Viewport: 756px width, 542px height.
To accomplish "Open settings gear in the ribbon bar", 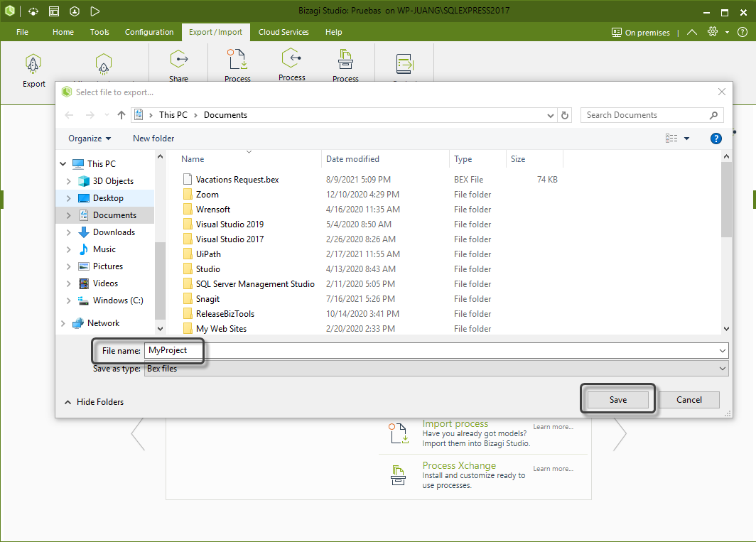I will click(x=713, y=32).
